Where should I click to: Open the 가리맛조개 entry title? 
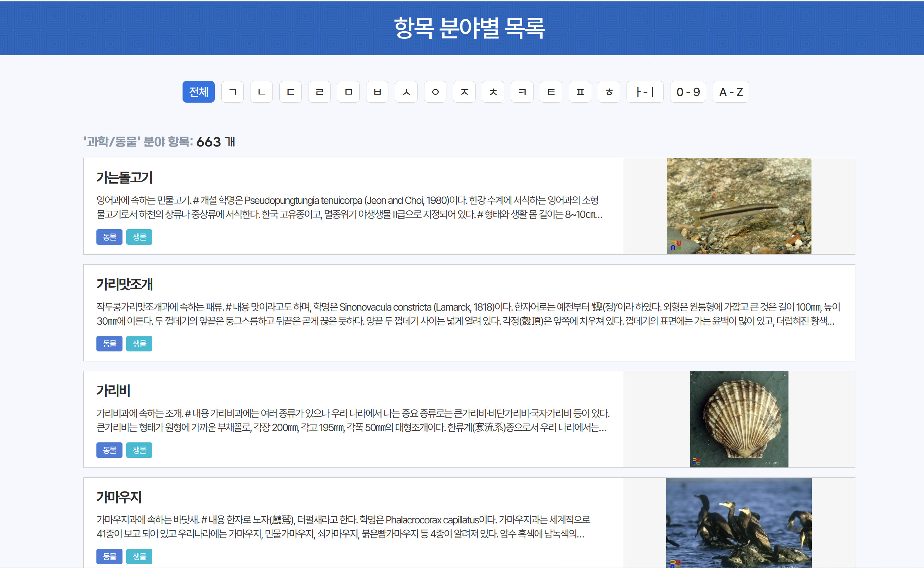tap(124, 284)
